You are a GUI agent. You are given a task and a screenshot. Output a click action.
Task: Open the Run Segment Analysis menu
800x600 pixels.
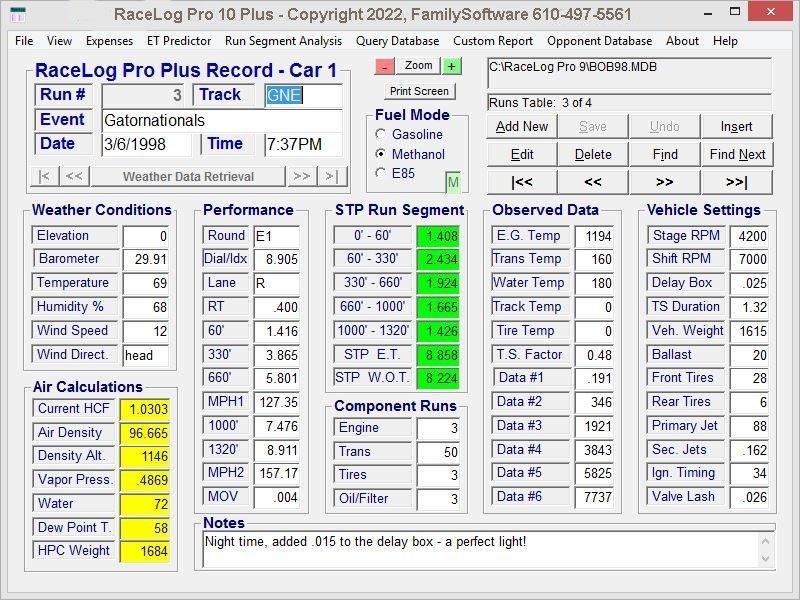[283, 41]
